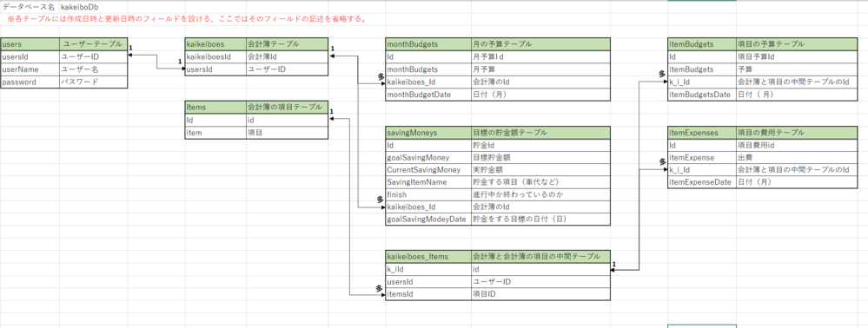Click the SavingItemName field cell
The image size is (868, 328).
(x=427, y=182)
